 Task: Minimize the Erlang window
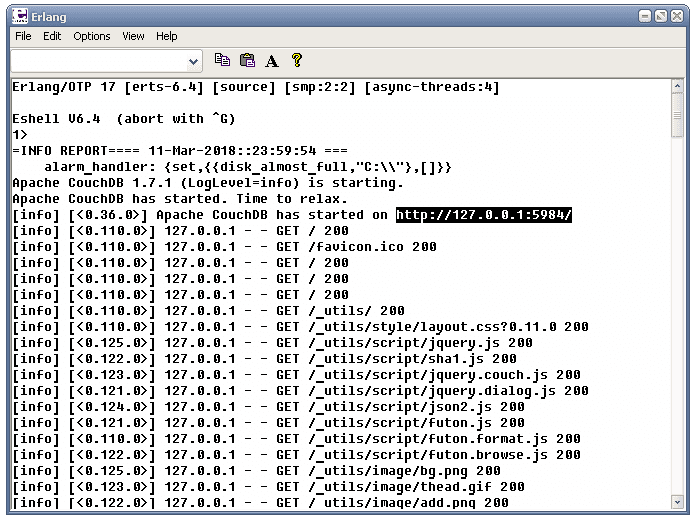pyautogui.click(x=645, y=16)
